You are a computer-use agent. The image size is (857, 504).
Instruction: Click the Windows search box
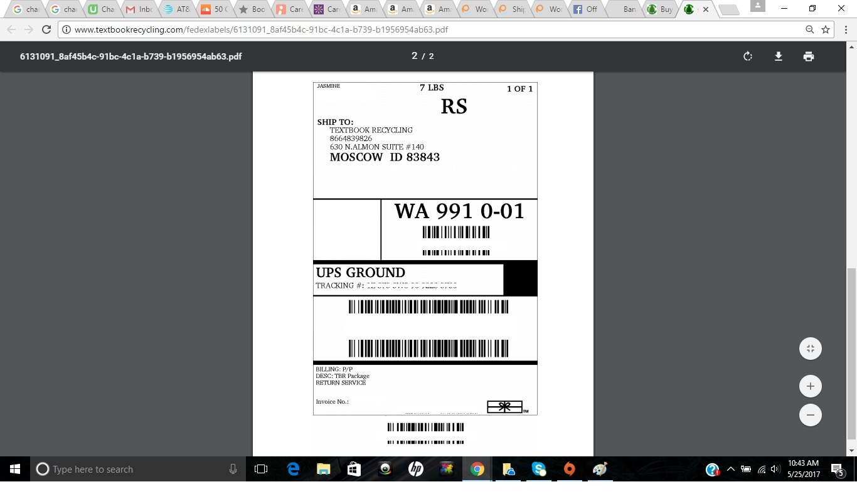pyautogui.click(x=138, y=469)
